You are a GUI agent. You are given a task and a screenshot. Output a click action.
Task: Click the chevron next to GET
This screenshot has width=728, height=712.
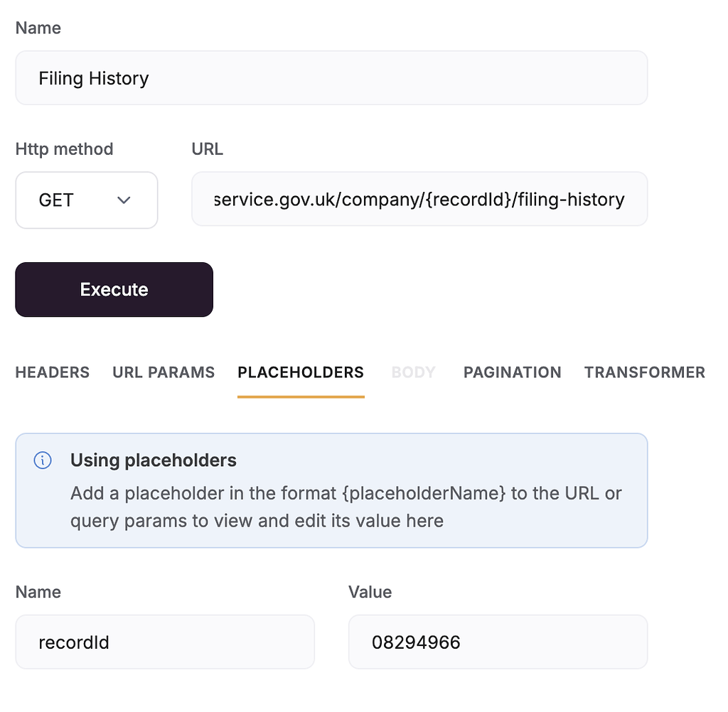(124, 200)
